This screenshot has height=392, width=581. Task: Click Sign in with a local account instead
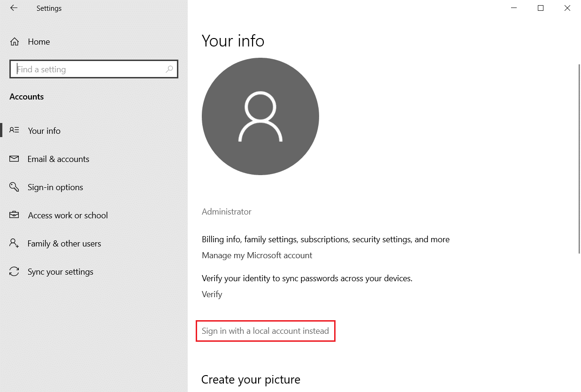[x=265, y=331]
